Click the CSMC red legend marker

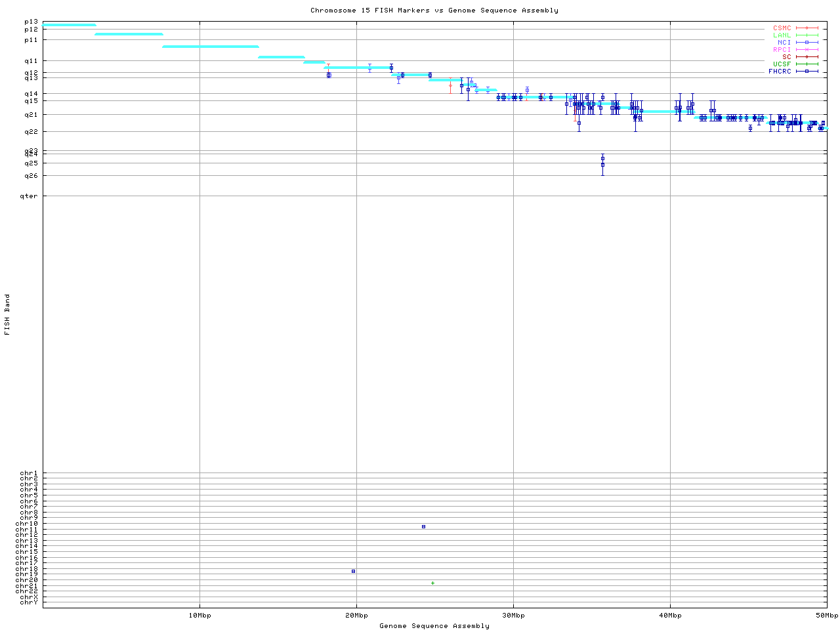coord(807,28)
